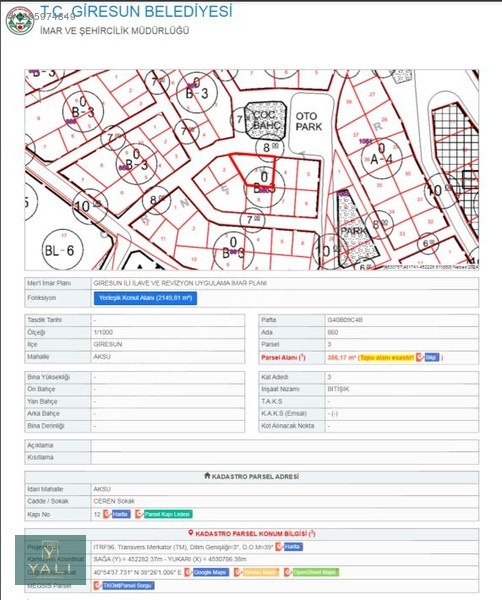Select the İnşaat Nizamı value BİTİŞİK
The height and width of the screenshot is (600, 502).
[339, 389]
